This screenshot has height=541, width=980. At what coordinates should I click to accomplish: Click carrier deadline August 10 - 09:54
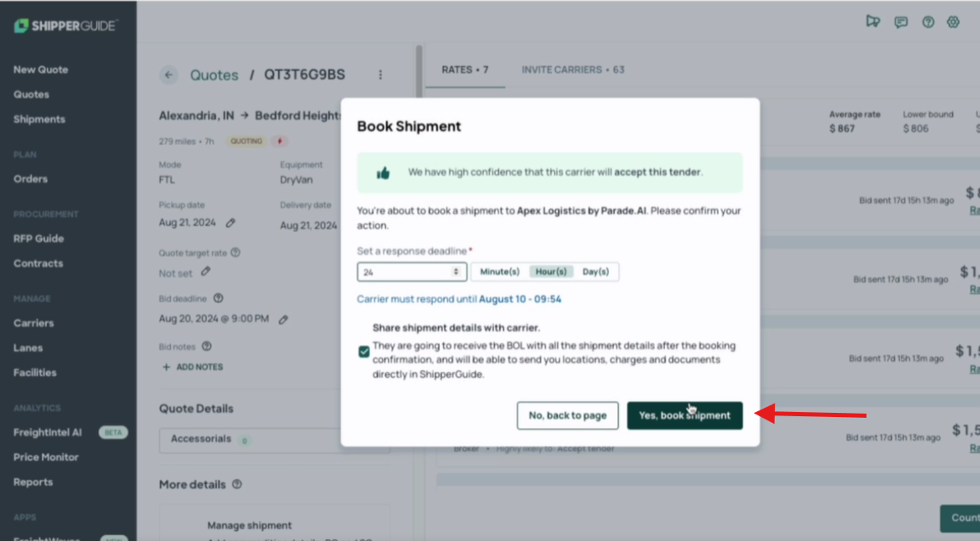(520, 299)
